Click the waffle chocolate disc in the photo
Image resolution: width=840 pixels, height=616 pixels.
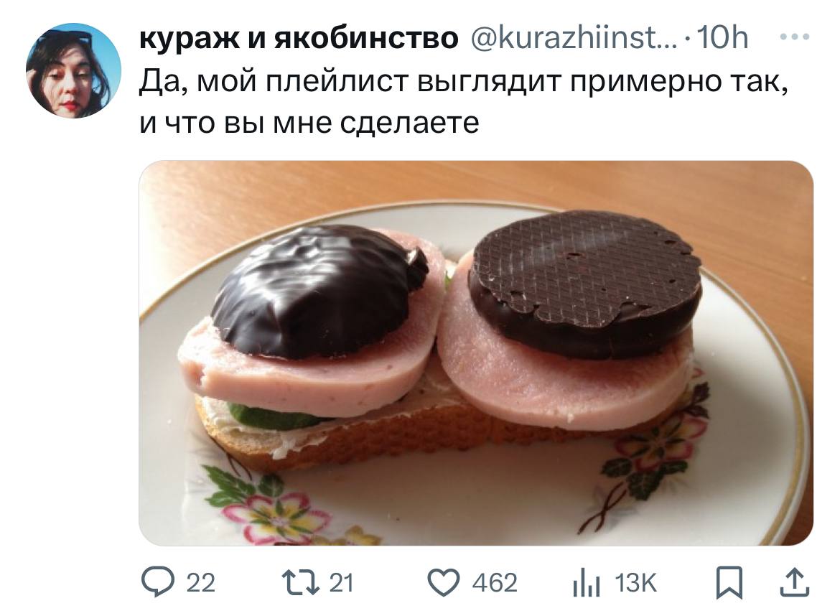coord(586,284)
